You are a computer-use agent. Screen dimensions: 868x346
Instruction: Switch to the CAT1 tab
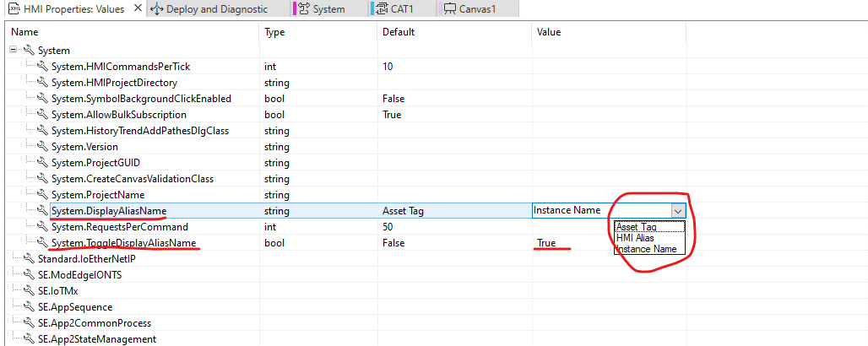pos(402,8)
